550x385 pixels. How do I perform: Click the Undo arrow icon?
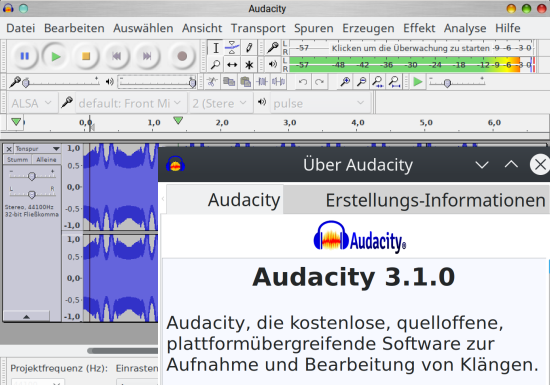303,82
